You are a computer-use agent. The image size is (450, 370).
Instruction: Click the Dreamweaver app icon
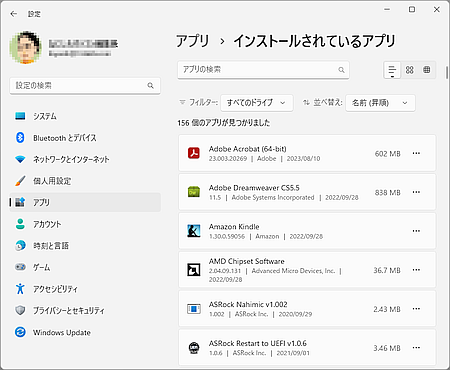[x=194, y=192]
